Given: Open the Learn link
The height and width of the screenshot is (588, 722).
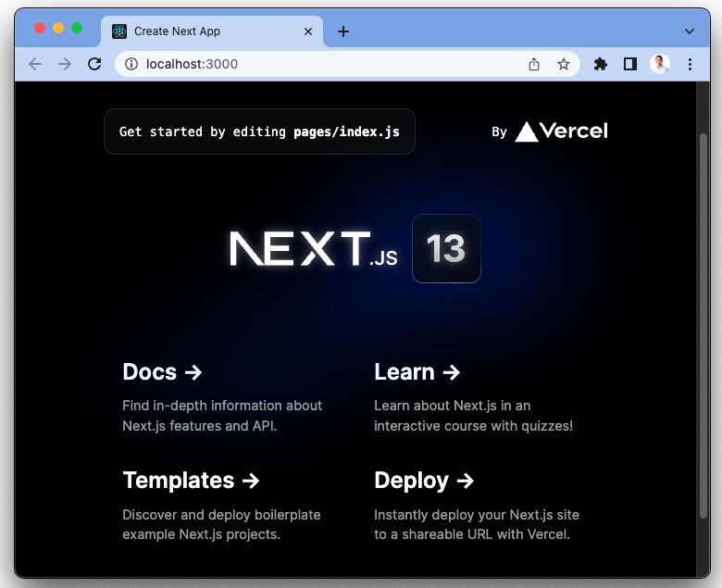Looking at the screenshot, I should pos(417,372).
